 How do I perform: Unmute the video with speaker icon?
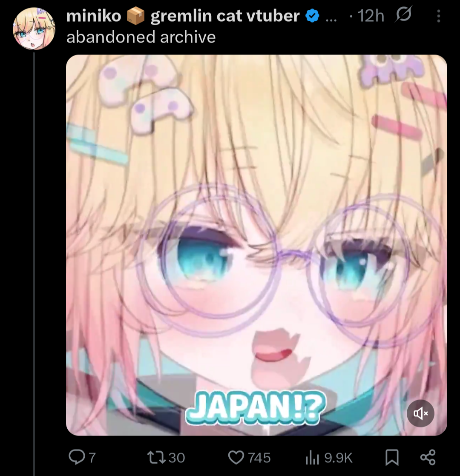point(420,413)
